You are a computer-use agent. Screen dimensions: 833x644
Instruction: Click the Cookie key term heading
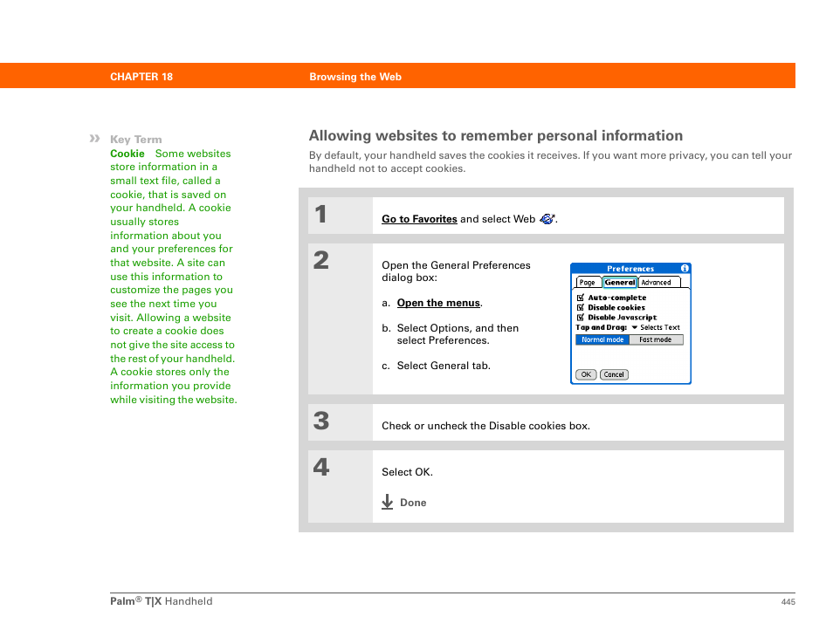tap(127, 154)
